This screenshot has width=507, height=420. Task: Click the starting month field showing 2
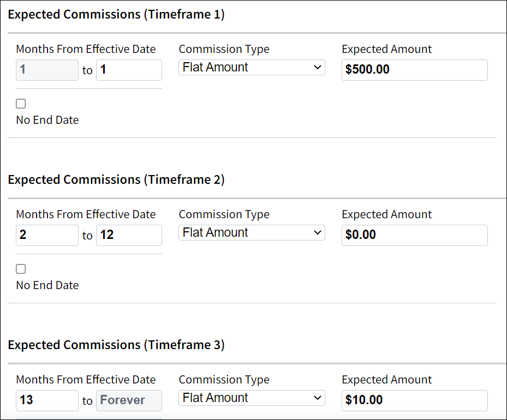(x=47, y=235)
